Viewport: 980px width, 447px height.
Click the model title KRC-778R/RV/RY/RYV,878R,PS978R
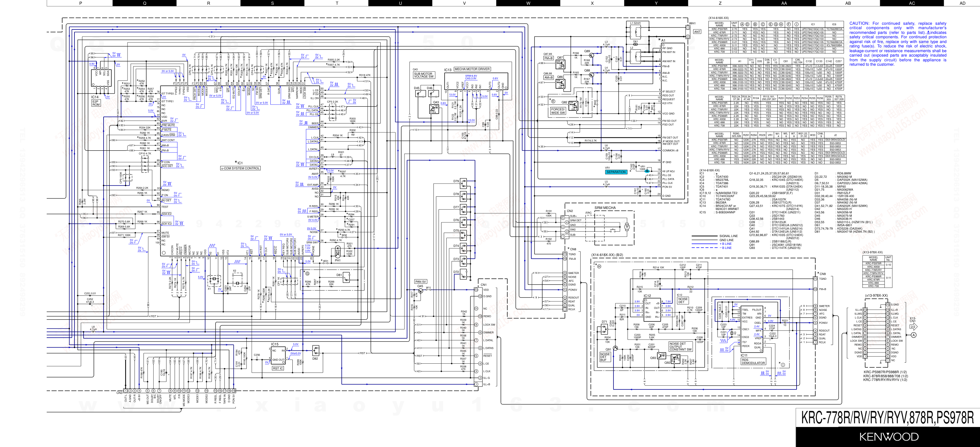pyautogui.click(x=888, y=417)
